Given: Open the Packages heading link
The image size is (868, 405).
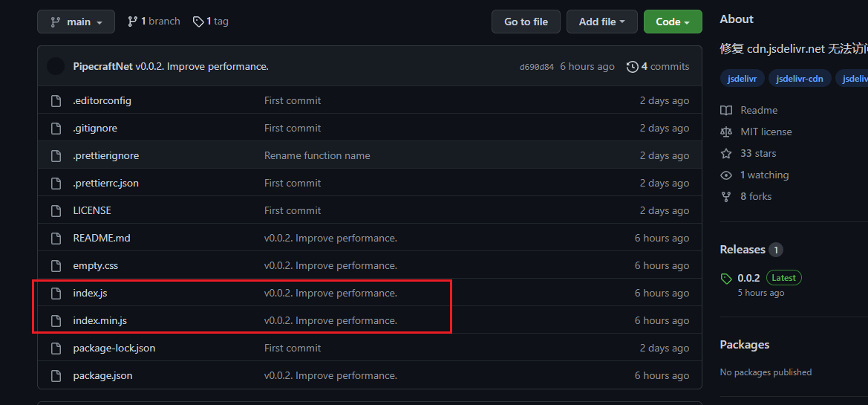Looking at the screenshot, I should (745, 345).
